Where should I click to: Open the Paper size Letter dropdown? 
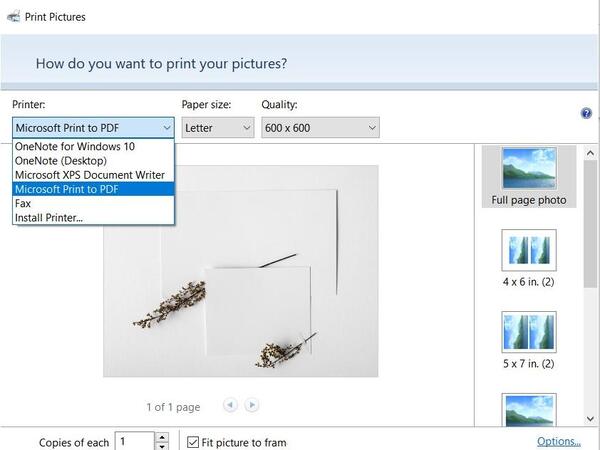218,128
